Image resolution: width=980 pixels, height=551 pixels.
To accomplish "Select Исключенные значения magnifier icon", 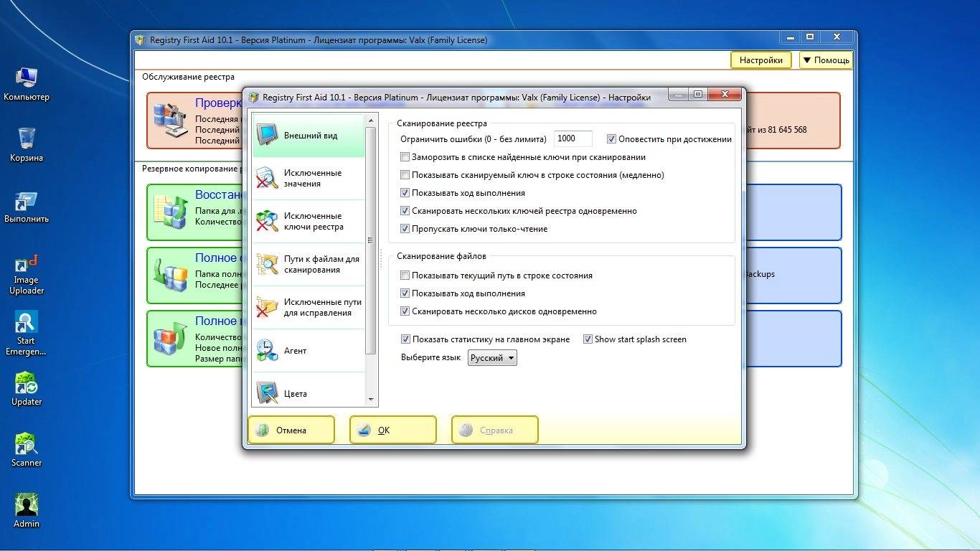I will tap(268, 178).
